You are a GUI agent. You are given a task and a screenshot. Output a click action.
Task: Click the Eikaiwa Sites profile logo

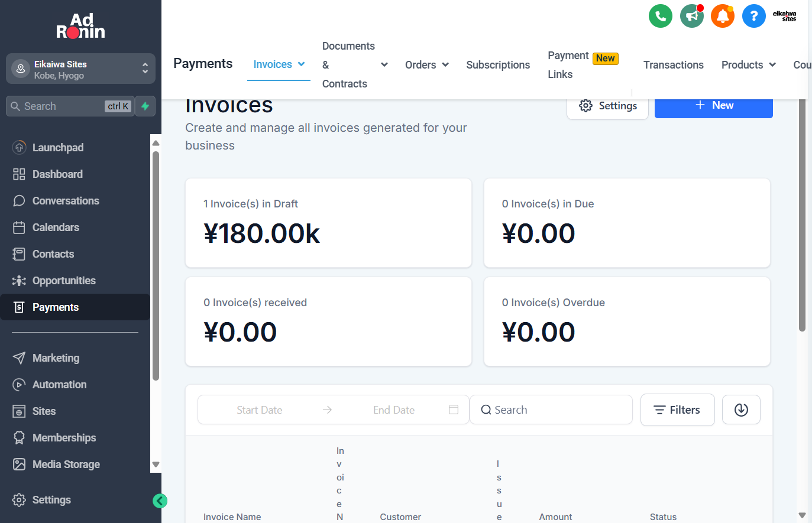pos(785,16)
